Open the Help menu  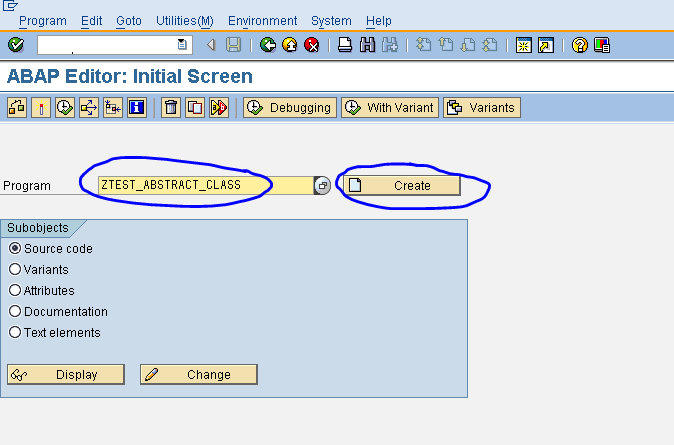pyautogui.click(x=379, y=21)
